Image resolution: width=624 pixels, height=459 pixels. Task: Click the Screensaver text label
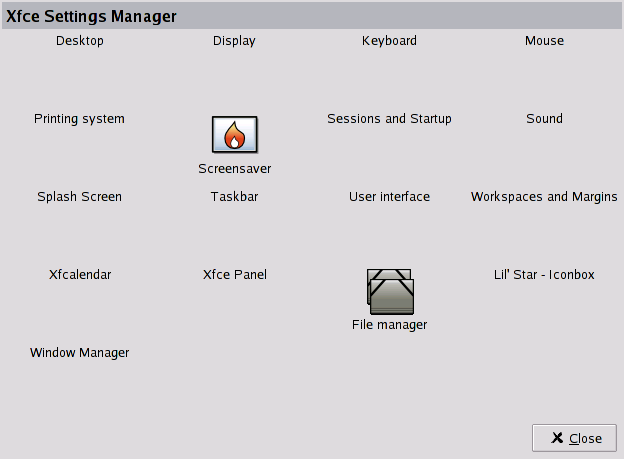point(235,169)
